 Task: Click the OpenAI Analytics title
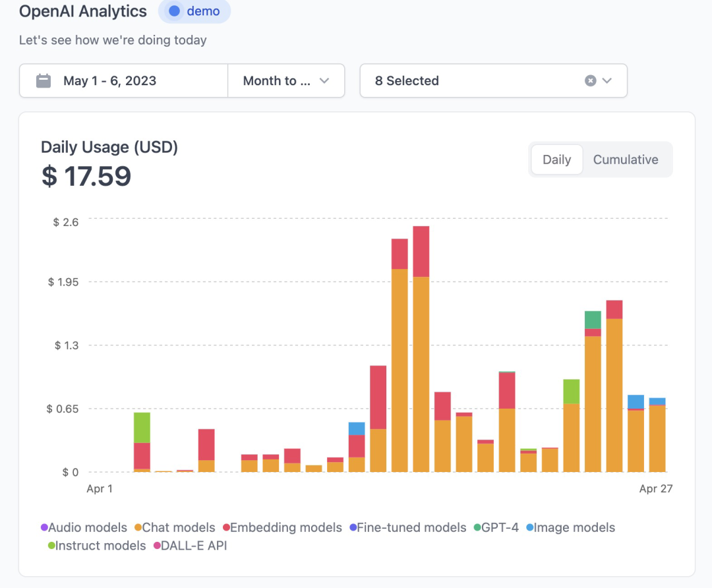click(x=83, y=11)
